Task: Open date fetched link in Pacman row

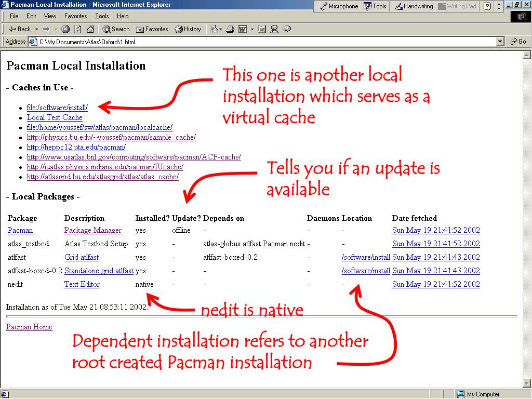Action: click(436, 230)
